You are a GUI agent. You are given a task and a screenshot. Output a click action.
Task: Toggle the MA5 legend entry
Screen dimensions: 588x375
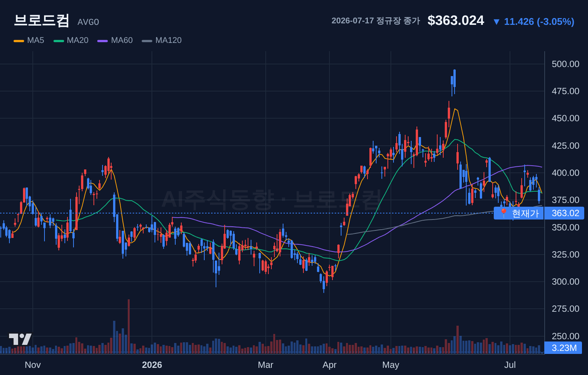click(29, 40)
